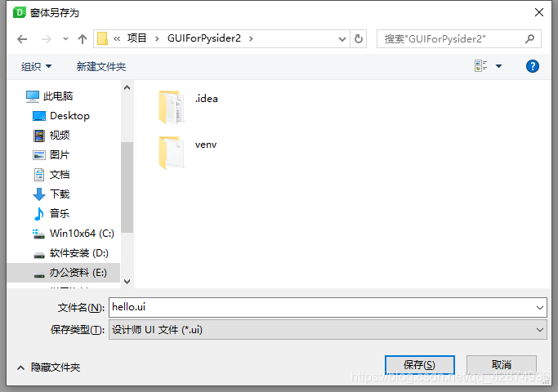Click the 取消 cancel button
The width and height of the screenshot is (558, 392).
502,365
